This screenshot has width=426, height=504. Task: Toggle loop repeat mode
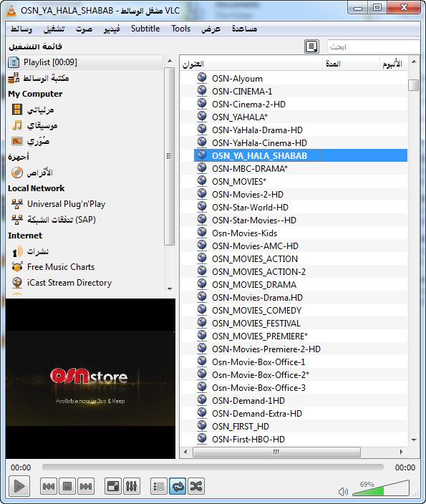(178, 486)
